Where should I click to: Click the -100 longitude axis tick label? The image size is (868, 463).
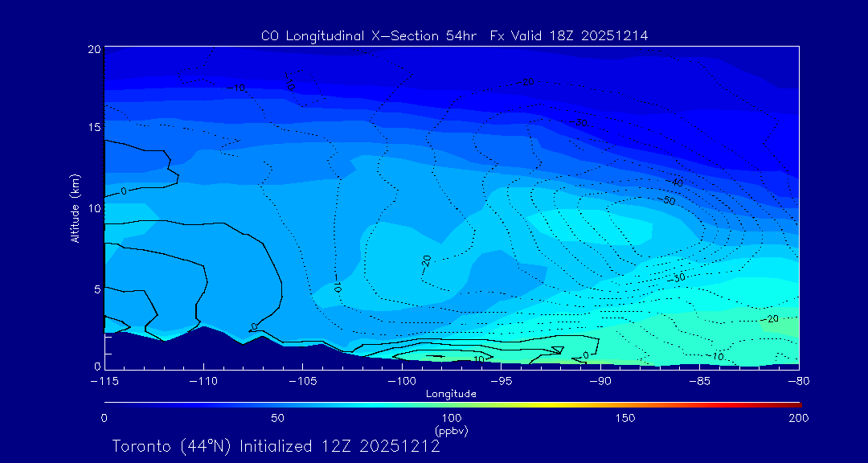pos(402,382)
